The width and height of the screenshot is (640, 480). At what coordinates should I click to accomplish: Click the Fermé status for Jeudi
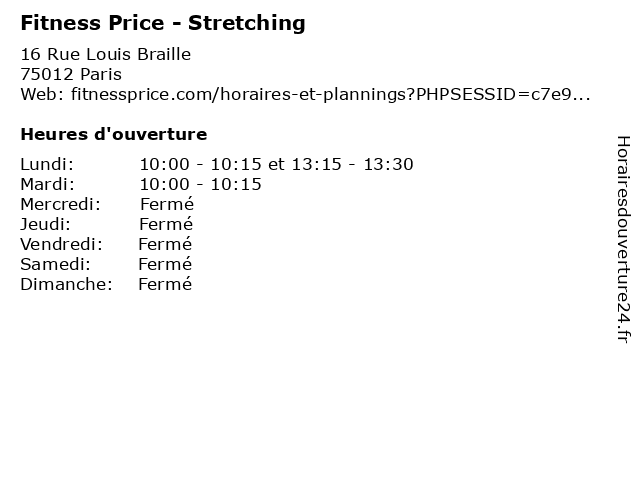166,224
